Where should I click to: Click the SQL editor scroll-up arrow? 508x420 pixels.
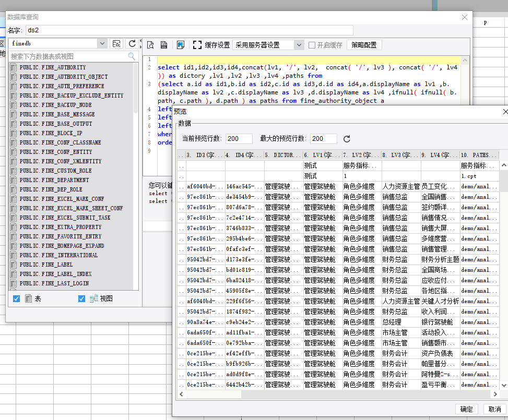(465, 60)
